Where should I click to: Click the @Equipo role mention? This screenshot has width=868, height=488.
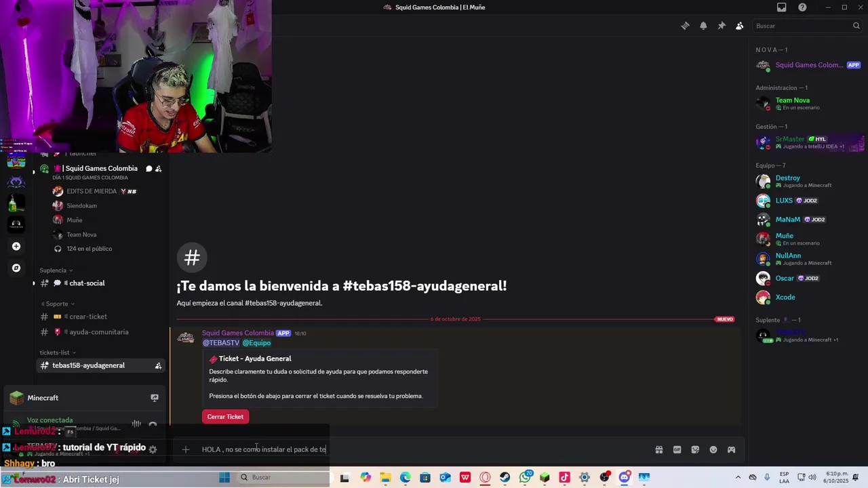(256, 343)
